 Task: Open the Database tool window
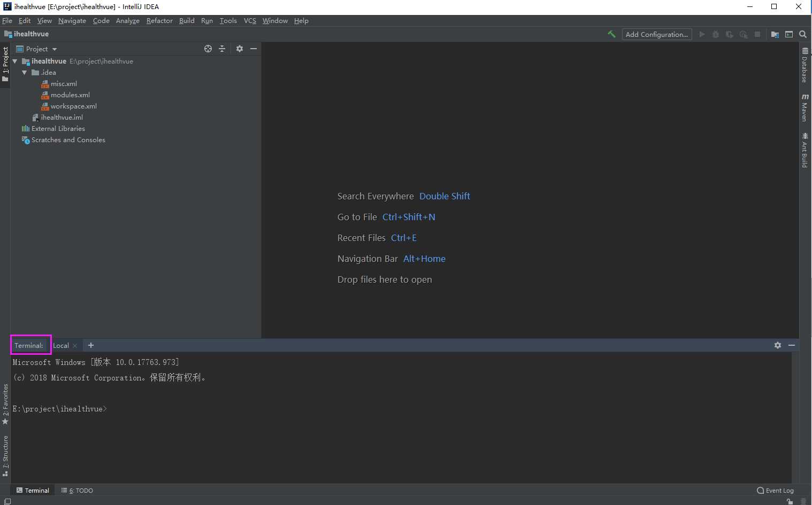[x=805, y=65]
